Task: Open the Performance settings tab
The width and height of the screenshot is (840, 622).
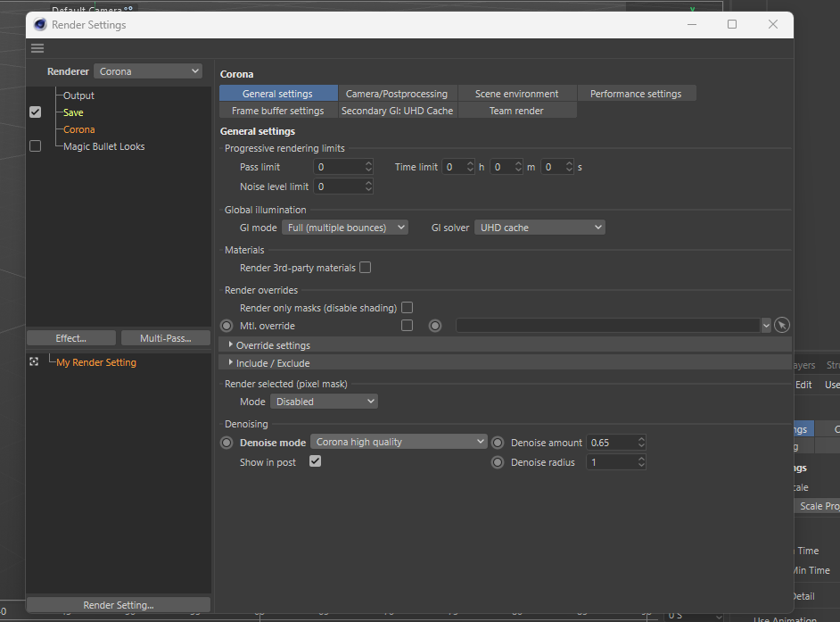Action: (x=637, y=94)
